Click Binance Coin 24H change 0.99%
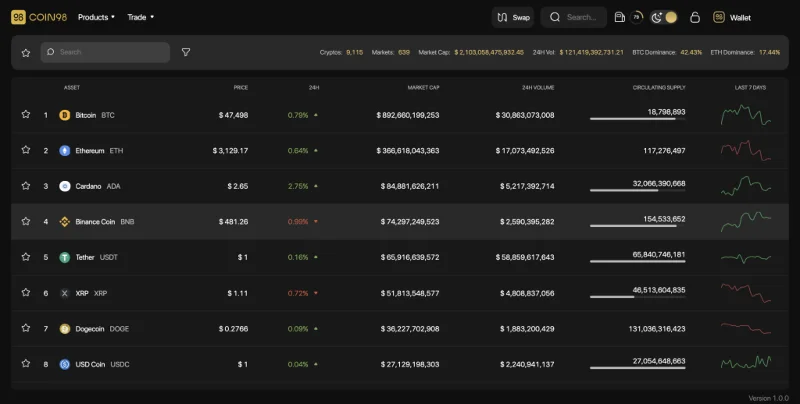The width and height of the screenshot is (800, 404). coord(298,222)
